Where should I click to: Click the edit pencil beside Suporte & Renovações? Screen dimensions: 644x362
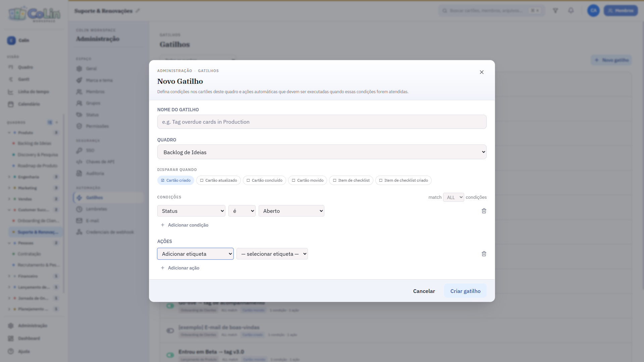(x=138, y=11)
